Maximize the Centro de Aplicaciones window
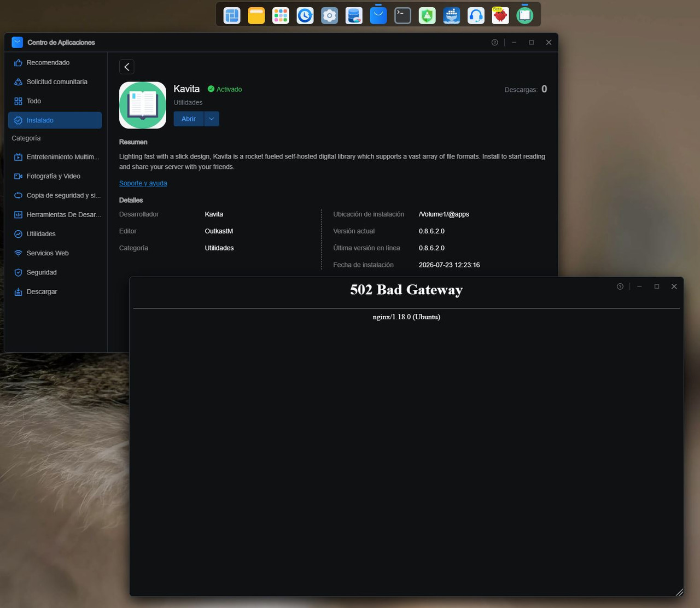700x608 pixels. (x=531, y=42)
